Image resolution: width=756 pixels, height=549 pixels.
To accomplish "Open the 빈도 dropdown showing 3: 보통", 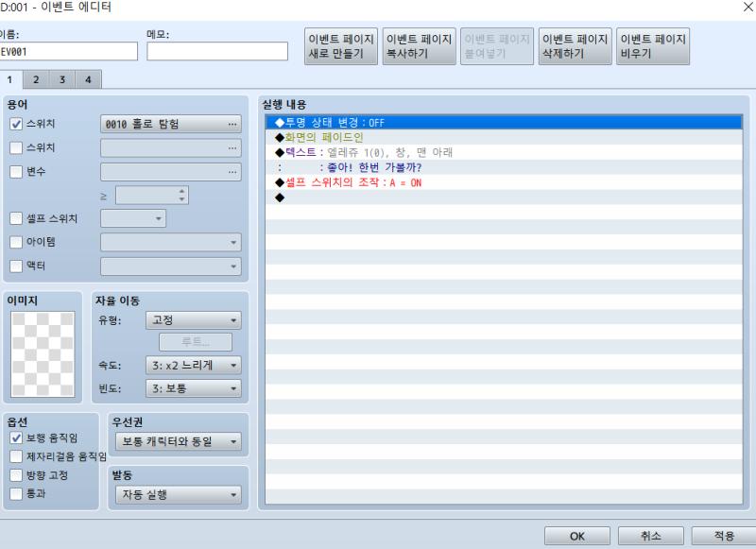I will 194,388.
